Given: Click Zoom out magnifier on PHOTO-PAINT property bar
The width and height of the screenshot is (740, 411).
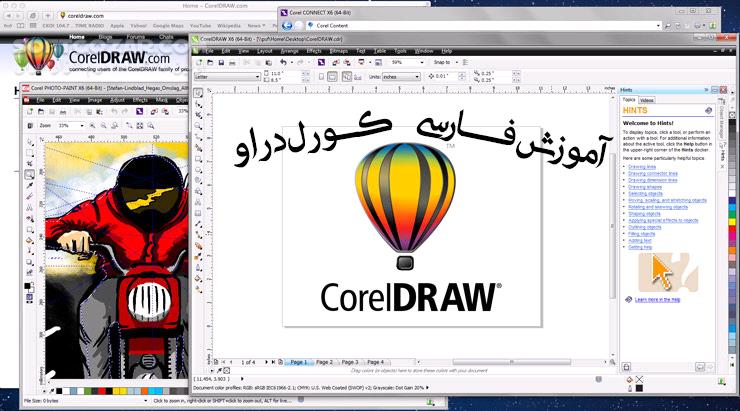Looking at the screenshot, I should (103, 126).
